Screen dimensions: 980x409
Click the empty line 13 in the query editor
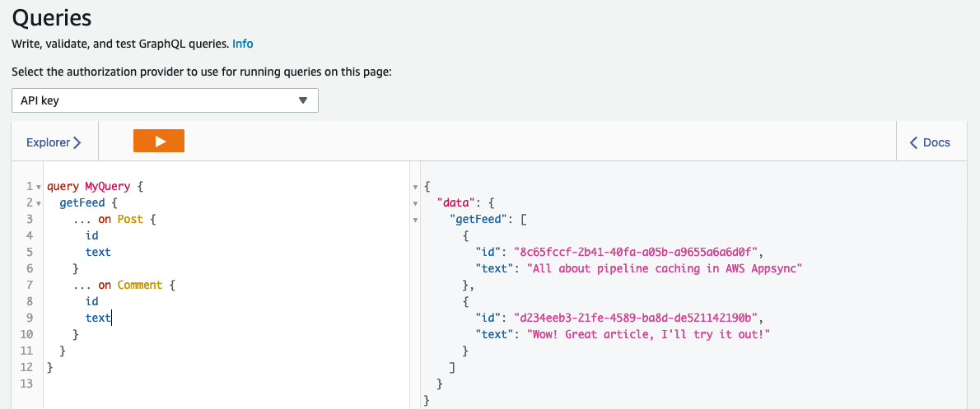[x=225, y=383]
